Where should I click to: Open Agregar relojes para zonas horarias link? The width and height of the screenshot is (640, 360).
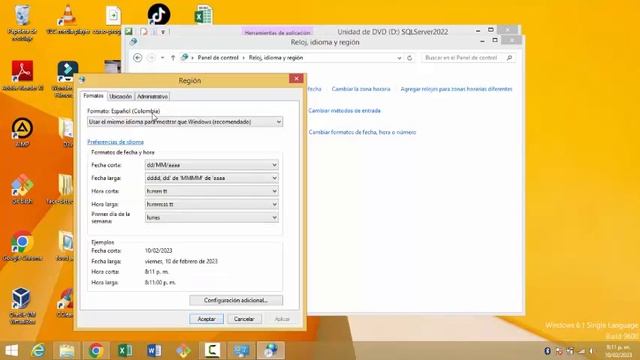coord(456,89)
